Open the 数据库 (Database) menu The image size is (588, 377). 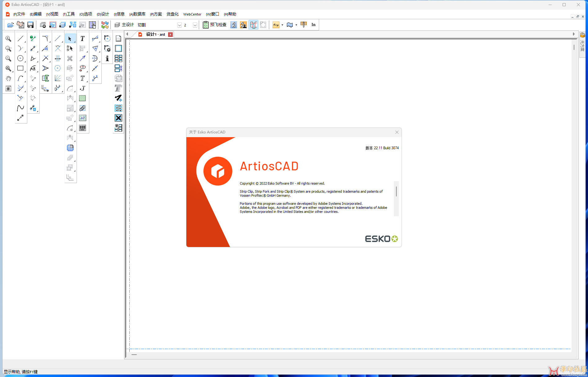click(x=137, y=14)
